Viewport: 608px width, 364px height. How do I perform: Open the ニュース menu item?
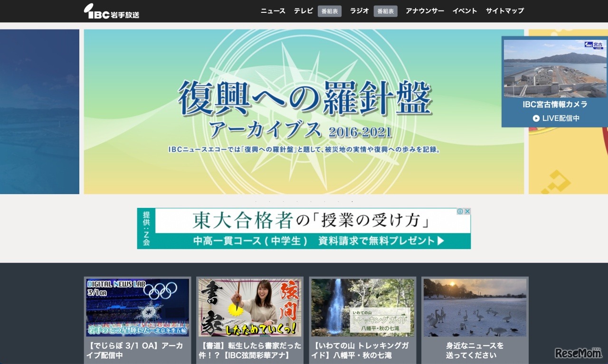point(272,10)
